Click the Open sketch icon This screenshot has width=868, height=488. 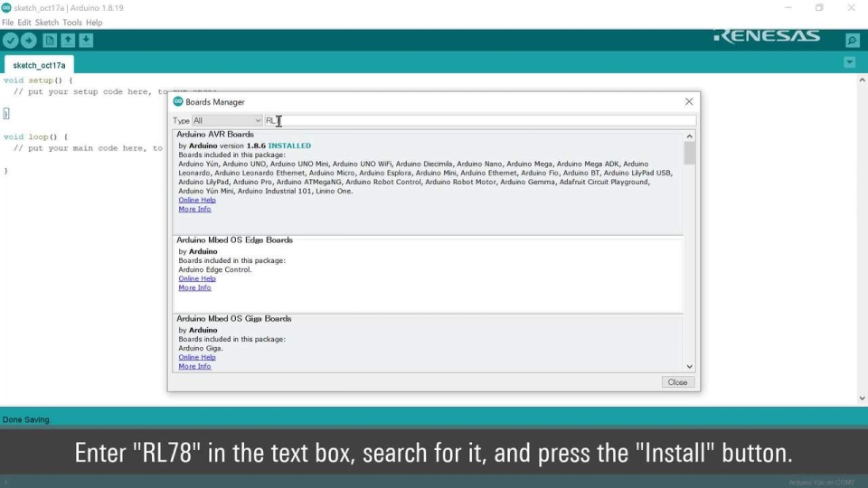point(68,41)
